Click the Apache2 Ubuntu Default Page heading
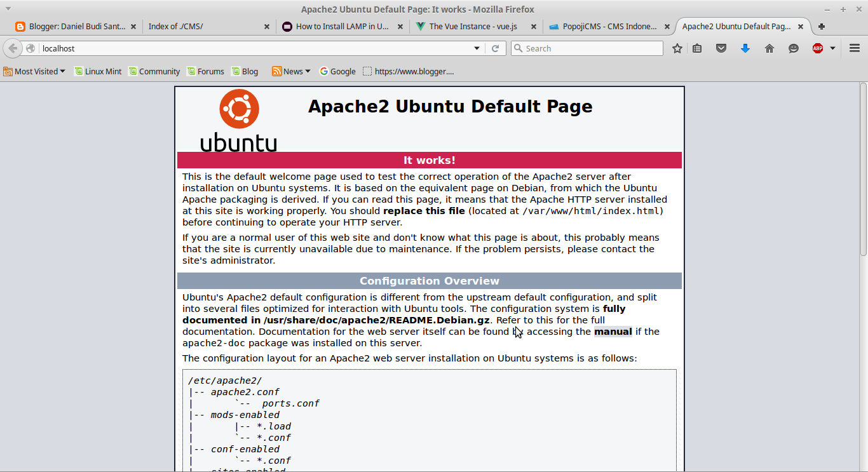 tap(451, 106)
